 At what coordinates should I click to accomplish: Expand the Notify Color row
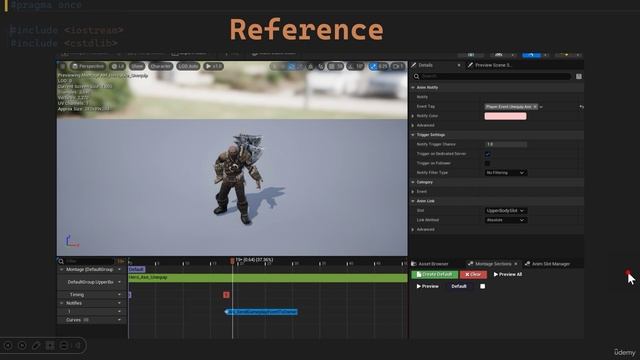click(x=413, y=116)
